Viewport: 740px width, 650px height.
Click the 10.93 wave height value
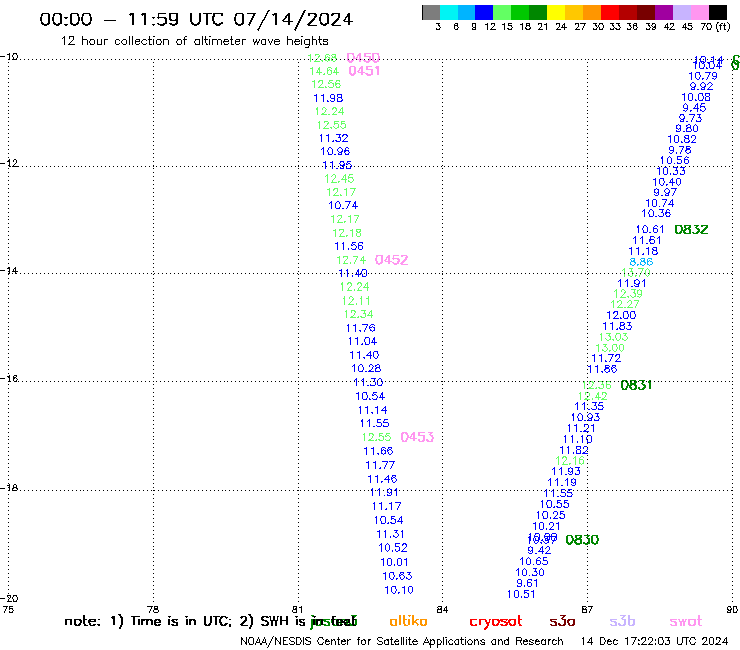(x=586, y=417)
